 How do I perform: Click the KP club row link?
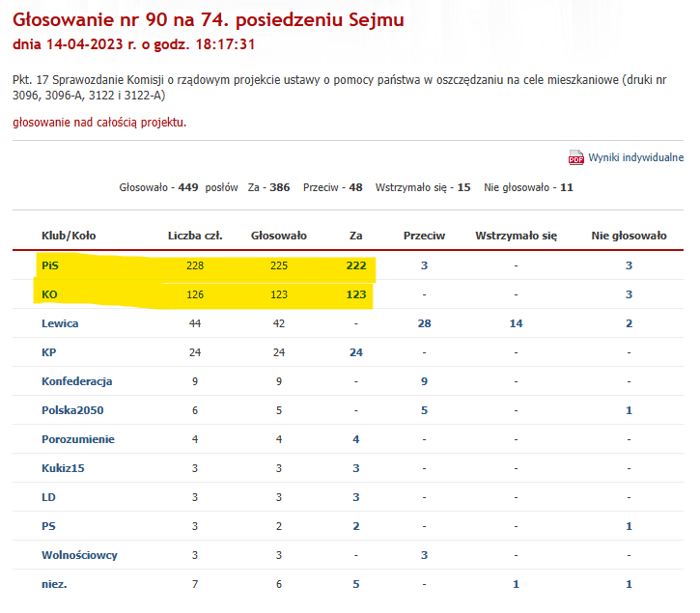pos(48,352)
